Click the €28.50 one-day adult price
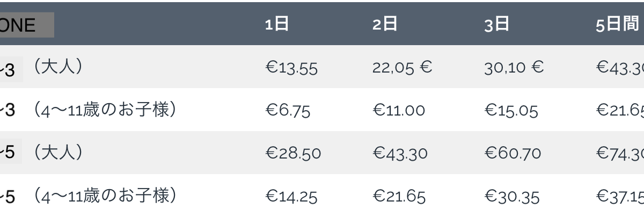644x223 pixels. pyautogui.click(x=293, y=154)
